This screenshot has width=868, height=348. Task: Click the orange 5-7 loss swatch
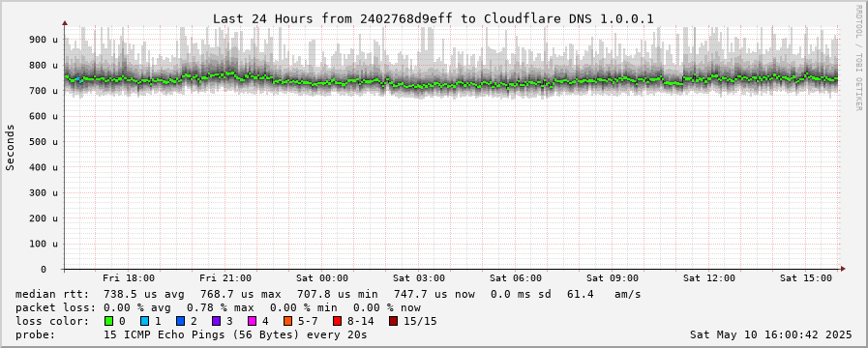287,321
